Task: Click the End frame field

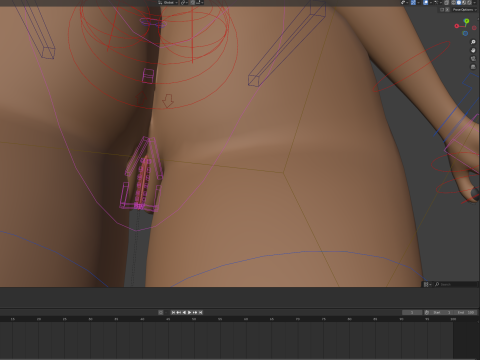Action: point(465,312)
